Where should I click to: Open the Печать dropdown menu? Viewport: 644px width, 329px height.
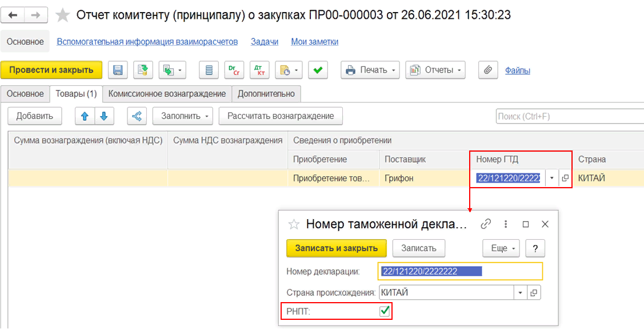(370, 70)
